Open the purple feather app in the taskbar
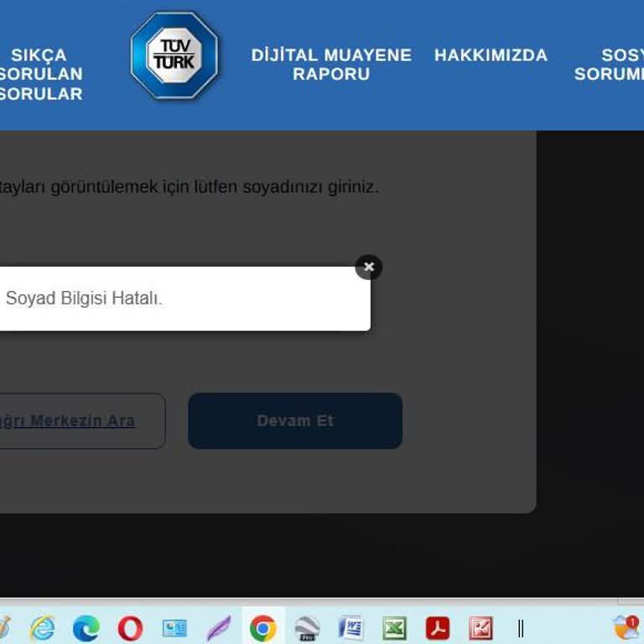The height and width of the screenshot is (644, 644). pyautogui.click(x=219, y=627)
